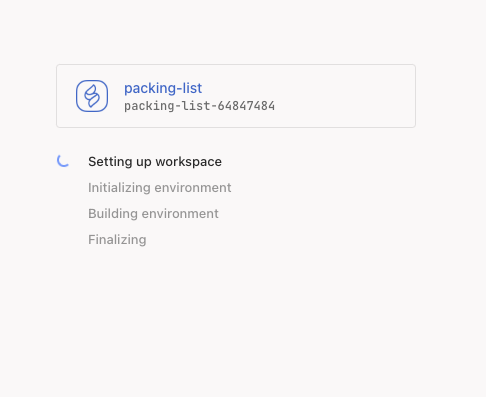
Task: Select the packing-list-64847484 identifier text
Action: 199,106
